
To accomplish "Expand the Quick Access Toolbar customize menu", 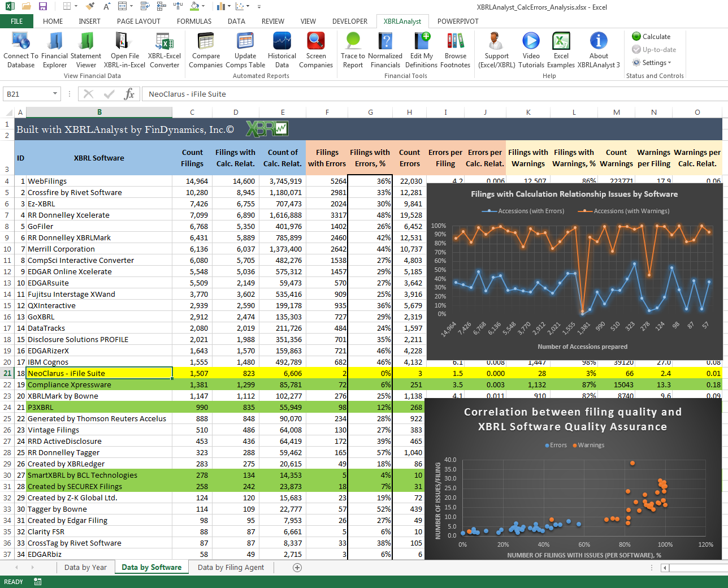I will (259, 7).
